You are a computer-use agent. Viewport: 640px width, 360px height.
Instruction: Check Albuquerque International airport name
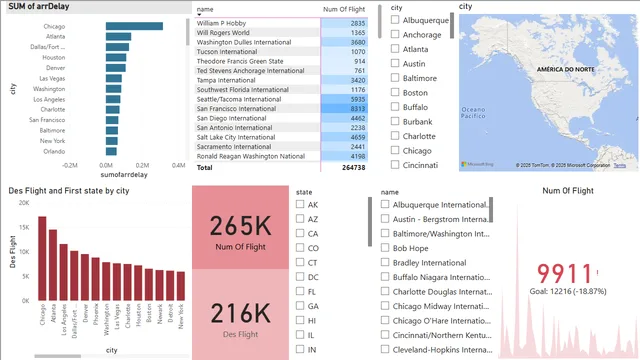pos(385,204)
